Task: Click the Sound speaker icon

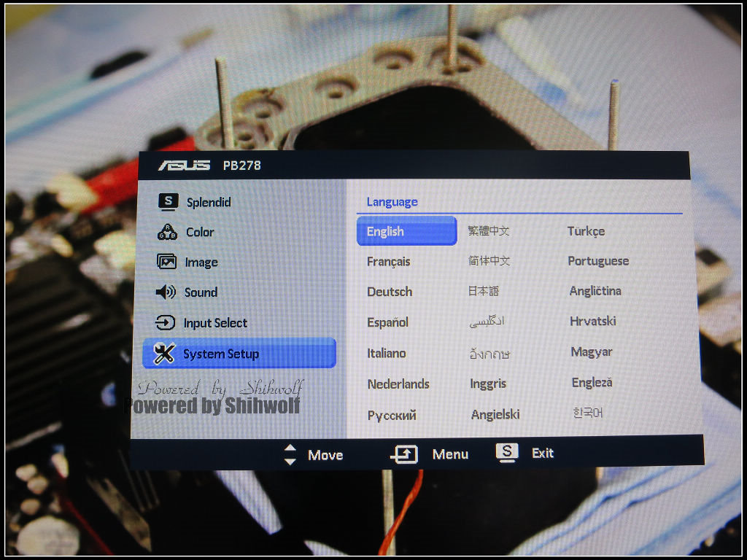Action: pos(166,292)
